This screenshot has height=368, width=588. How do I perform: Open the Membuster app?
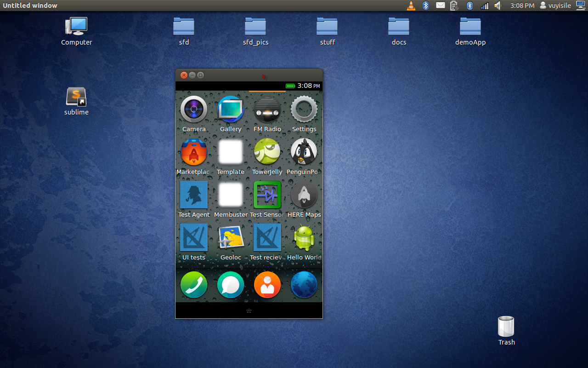(231, 195)
